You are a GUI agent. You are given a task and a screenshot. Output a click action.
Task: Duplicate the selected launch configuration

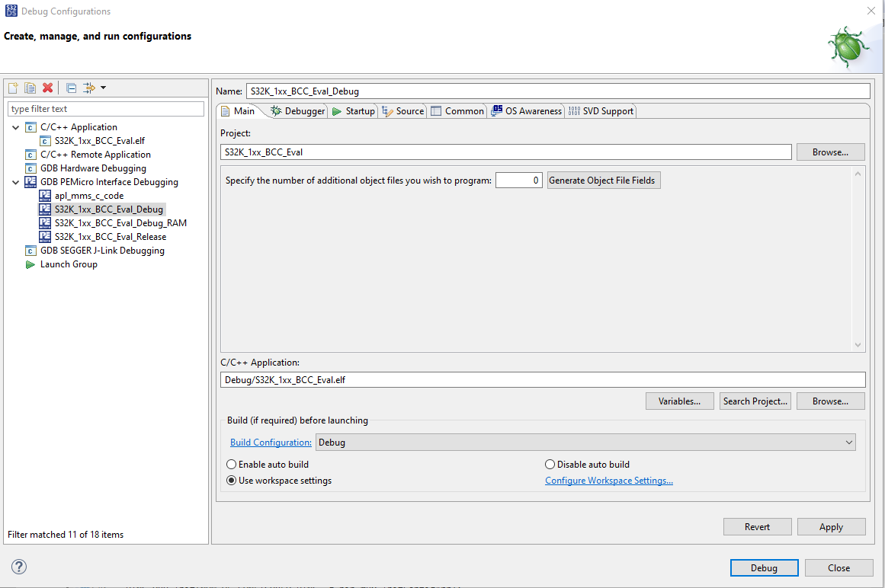[x=30, y=88]
